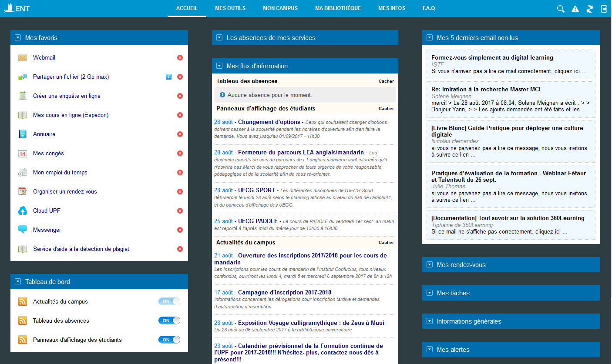Viewport: 612px width, 364px height.
Task: Expand the Mes rendez-vous panel
Action: pyautogui.click(x=430, y=264)
